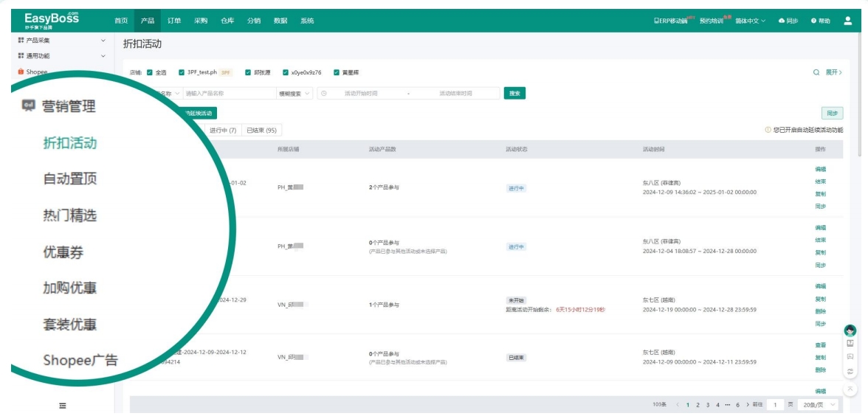The height and width of the screenshot is (419, 868).
Task: Click 复制 for activity ending 2025-01-02 00:00:00
Action: pyautogui.click(x=821, y=194)
